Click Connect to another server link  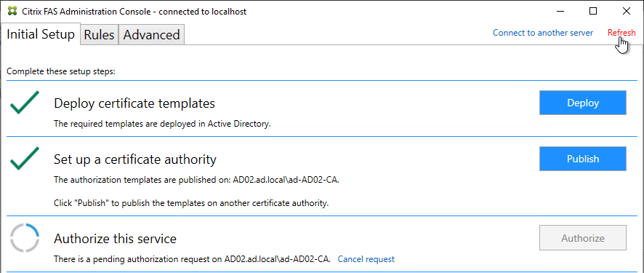pos(543,33)
